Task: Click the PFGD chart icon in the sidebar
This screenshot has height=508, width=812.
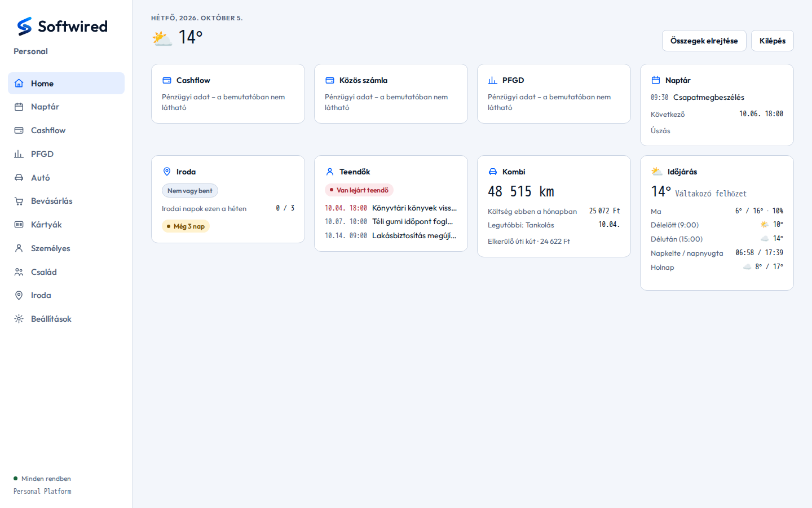Action: pyautogui.click(x=19, y=154)
